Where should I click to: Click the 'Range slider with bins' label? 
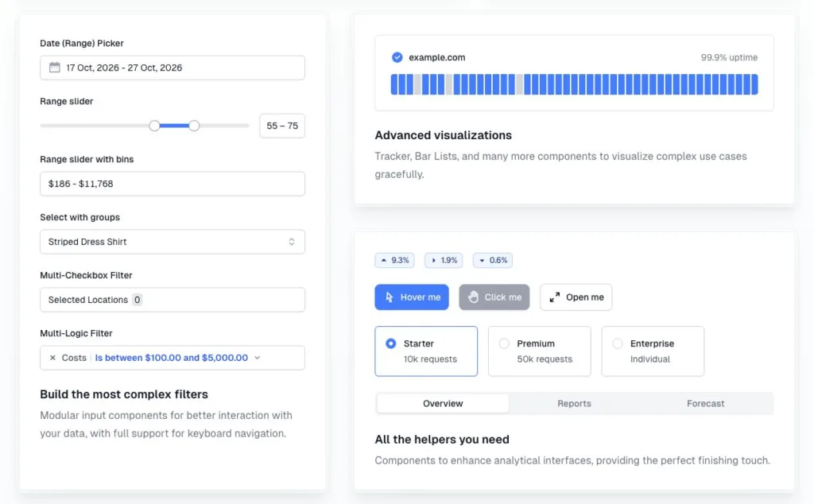coord(87,159)
